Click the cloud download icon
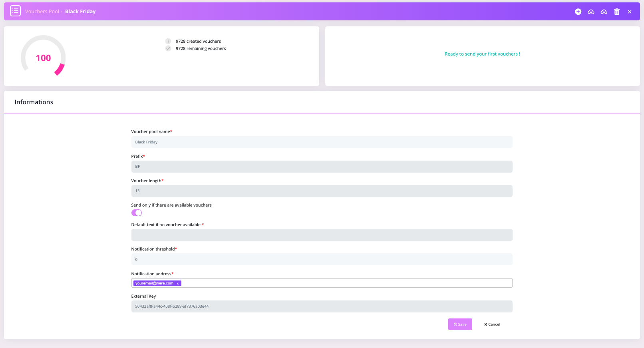Viewport: 644px width, 348px height. point(591,12)
